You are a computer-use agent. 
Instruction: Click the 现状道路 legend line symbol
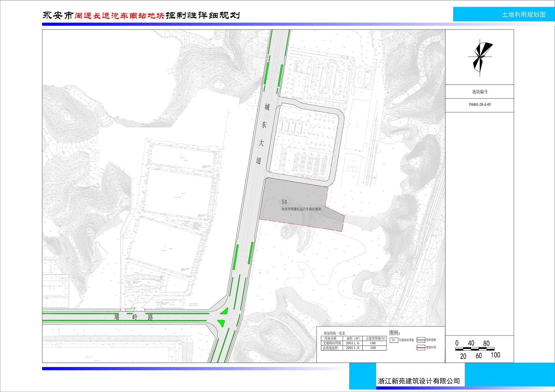(x=420, y=340)
